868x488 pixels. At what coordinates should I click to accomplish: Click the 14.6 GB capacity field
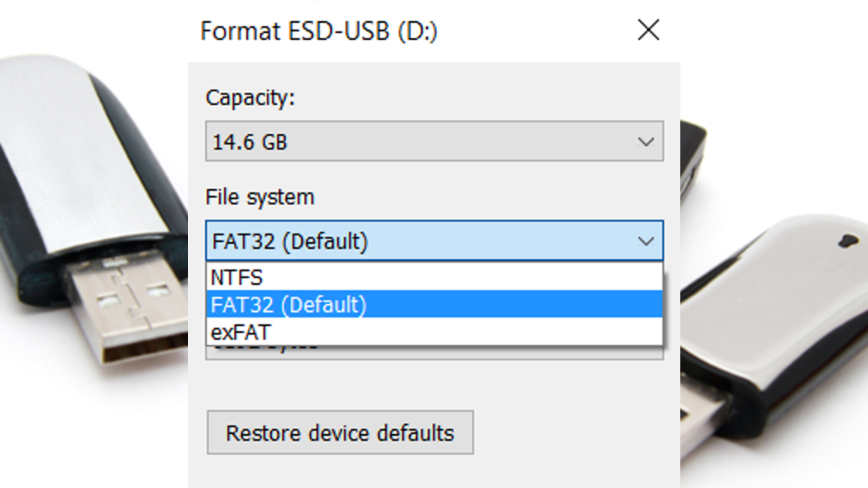(407, 142)
